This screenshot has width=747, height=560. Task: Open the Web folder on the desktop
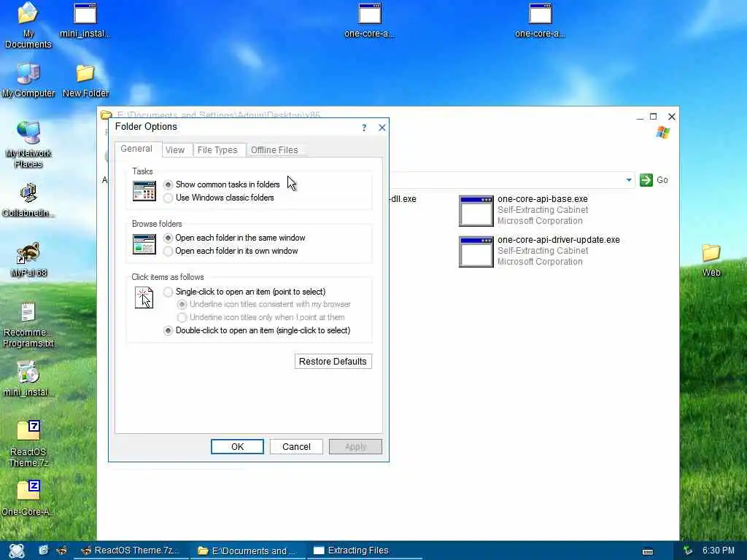coord(711,260)
